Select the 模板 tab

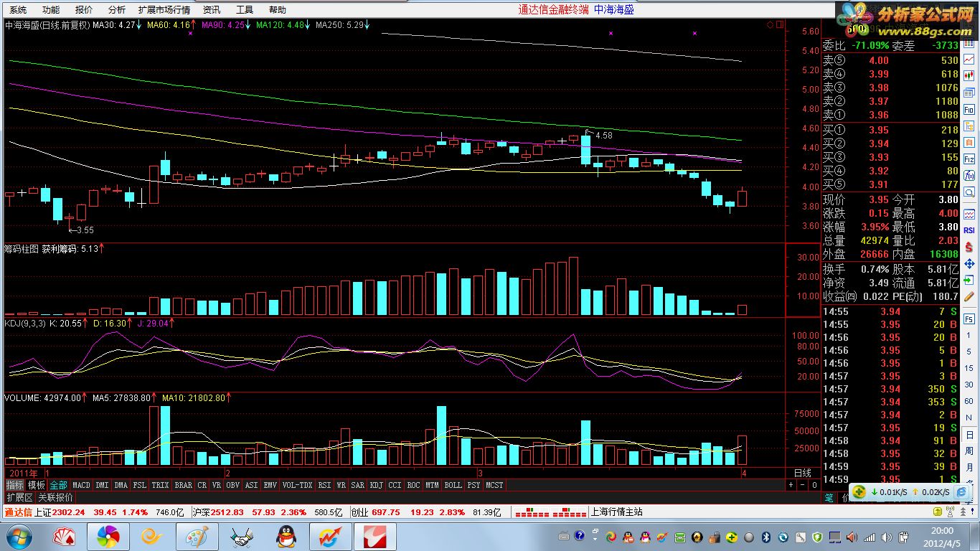37,485
